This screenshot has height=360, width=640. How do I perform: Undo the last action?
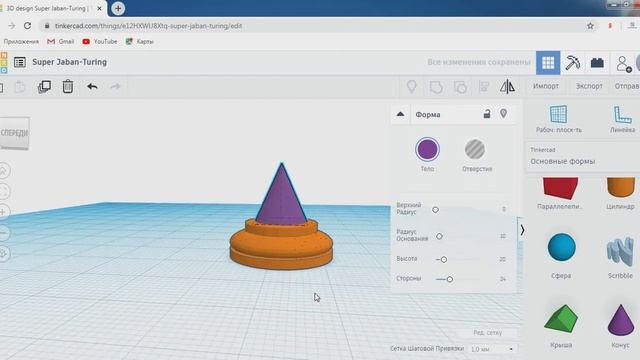92,87
